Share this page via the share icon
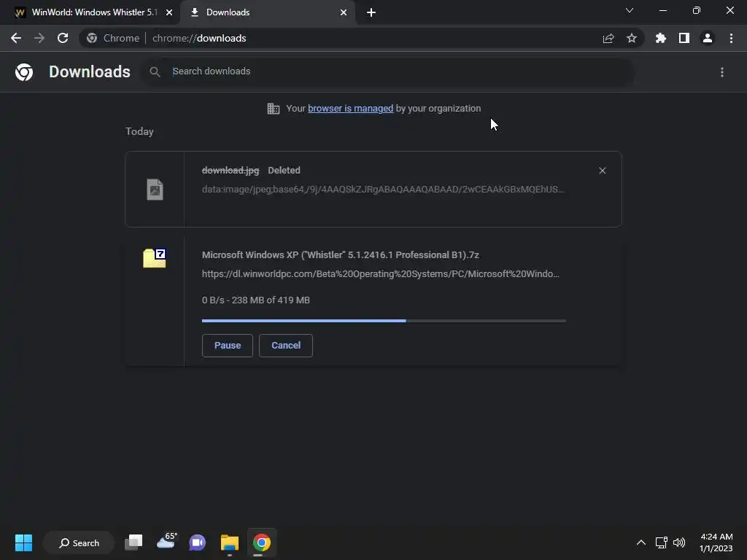Screen dimensions: 747x560 608,38
